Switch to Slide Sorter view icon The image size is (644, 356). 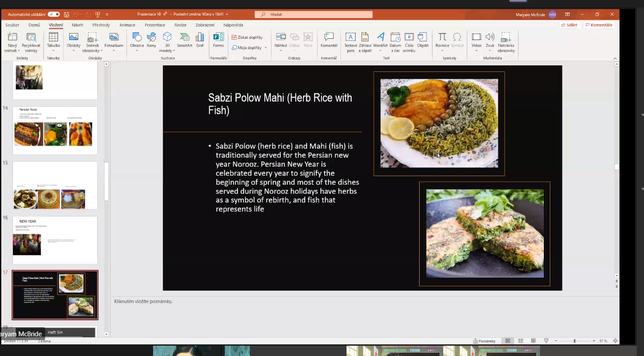click(x=521, y=341)
